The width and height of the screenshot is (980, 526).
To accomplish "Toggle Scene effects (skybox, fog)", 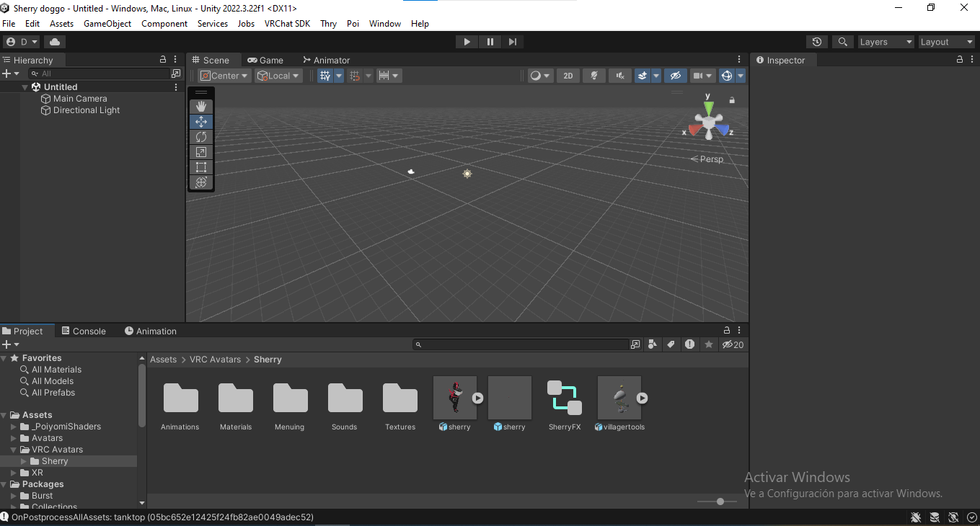I will (643, 76).
